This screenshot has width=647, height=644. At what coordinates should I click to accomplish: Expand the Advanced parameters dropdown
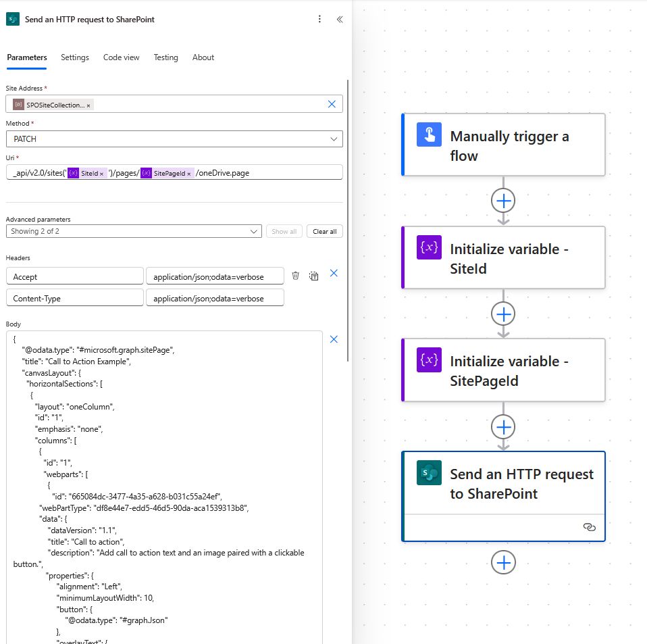click(134, 231)
